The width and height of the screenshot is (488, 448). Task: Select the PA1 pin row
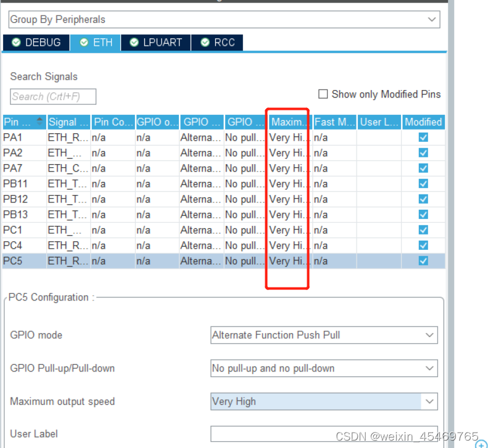coord(224,137)
